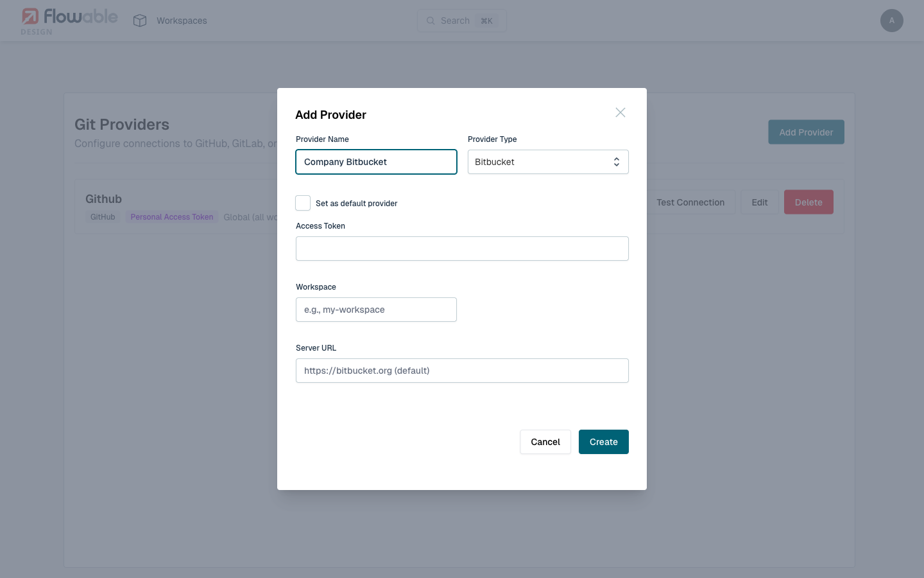Test Connection for the Github provider
This screenshot has width=924, height=578.
pos(690,202)
